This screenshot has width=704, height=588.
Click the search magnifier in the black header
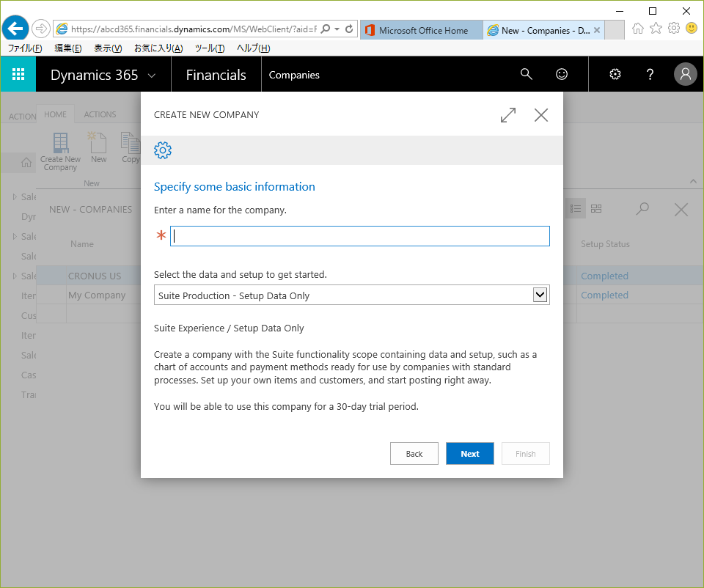coord(527,74)
